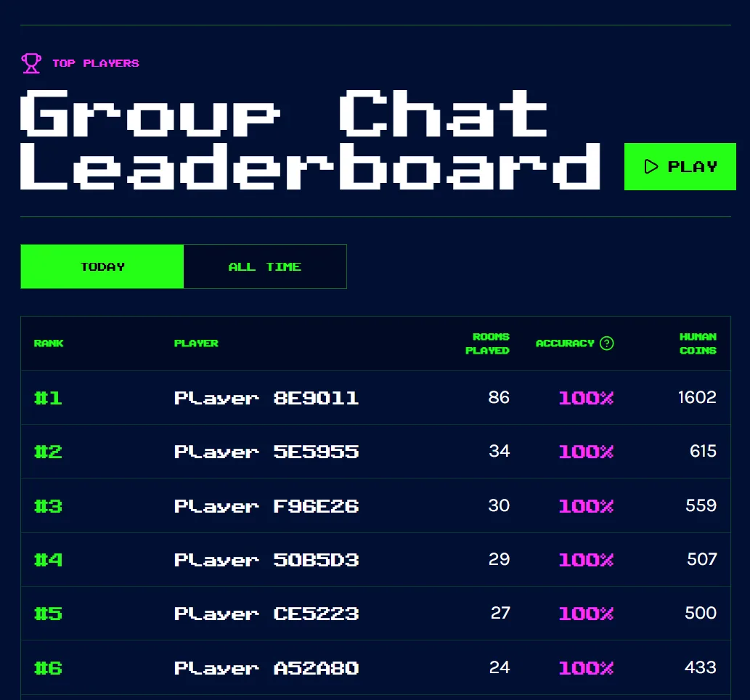Image resolution: width=750 pixels, height=700 pixels.
Task: Click the RANK column header
Action: tap(49, 343)
